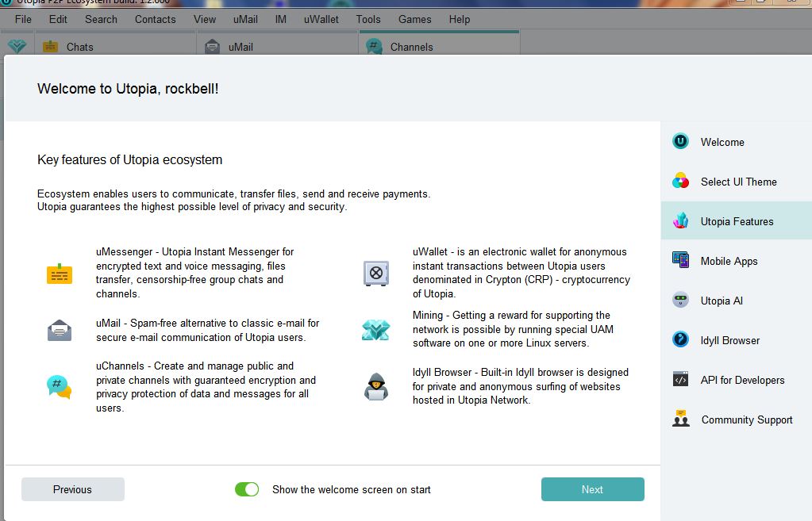The image size is (812, 521).
Task: Click the Utopia AI robot icon
Action: click(x=680, y=300)
